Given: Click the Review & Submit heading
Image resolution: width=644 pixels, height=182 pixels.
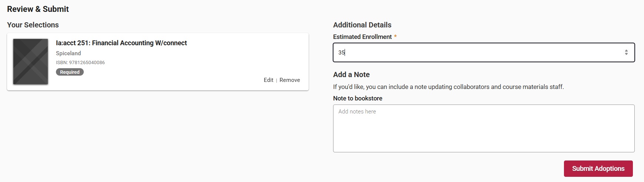Looking at the screenshot, I should (x=38, y=9).
